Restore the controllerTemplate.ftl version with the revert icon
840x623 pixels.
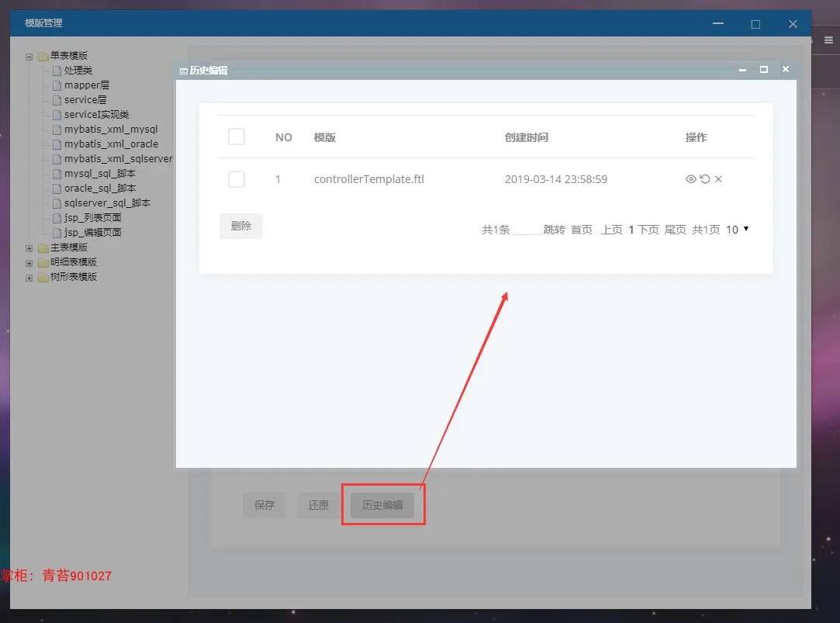tap(705, 179)
